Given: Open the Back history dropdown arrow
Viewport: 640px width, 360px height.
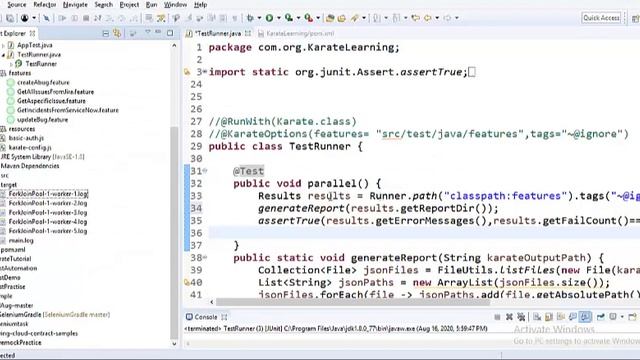Looking at the screenshot, I should tap(437, 18).
